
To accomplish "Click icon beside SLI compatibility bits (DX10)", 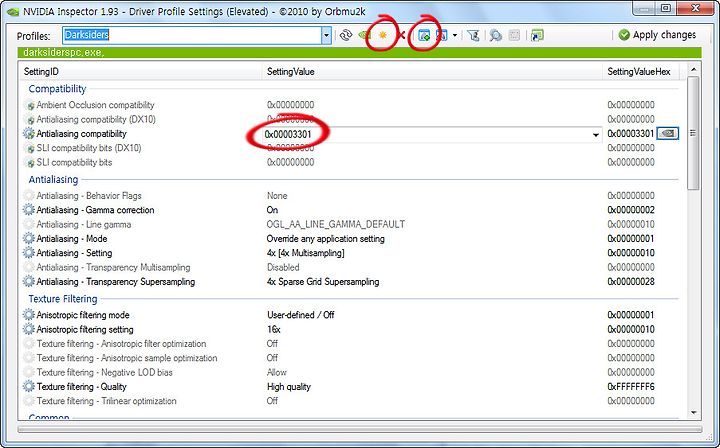I will [x=29, y=148].
